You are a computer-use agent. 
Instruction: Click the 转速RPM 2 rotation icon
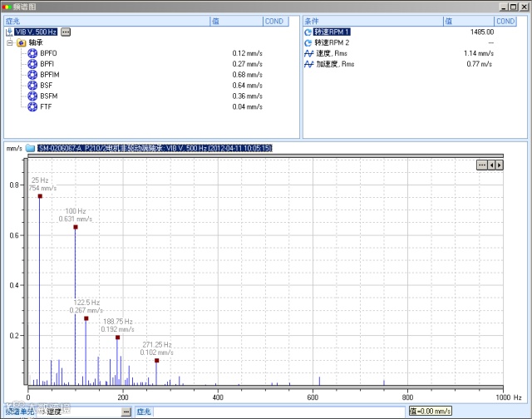tap(308, 42)
